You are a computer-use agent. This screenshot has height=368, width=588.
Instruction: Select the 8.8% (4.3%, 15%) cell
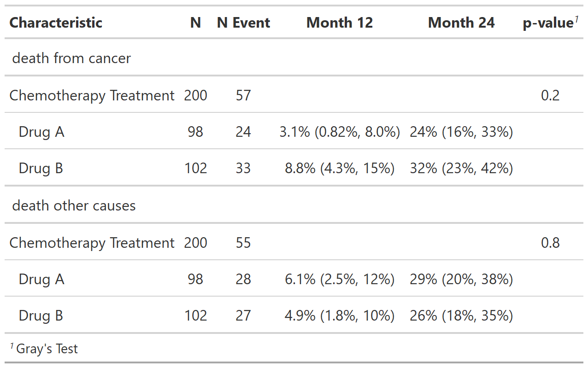[x=340, y=168]
